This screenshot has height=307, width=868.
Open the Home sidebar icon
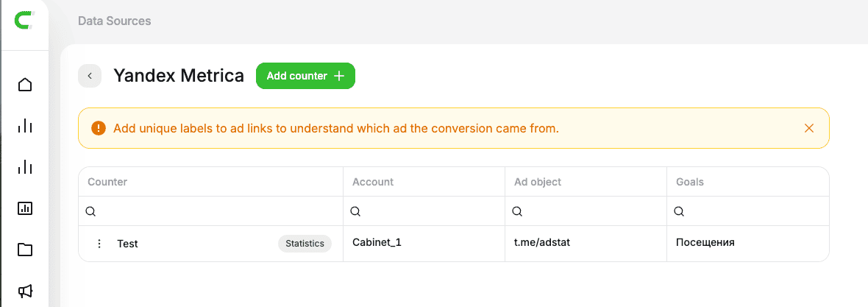(x=25, y=85)
